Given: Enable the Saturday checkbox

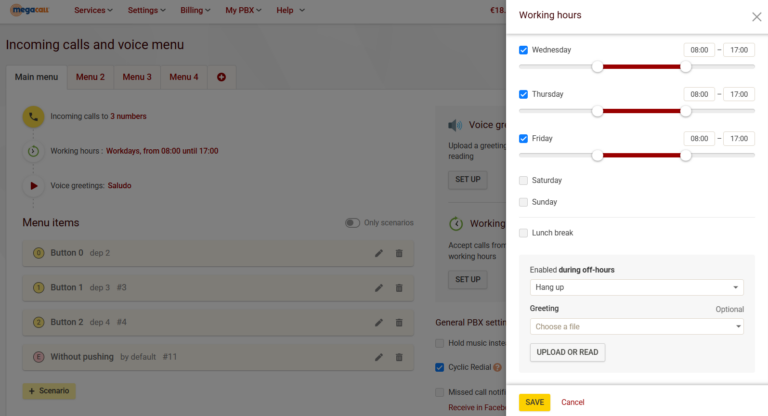Looking at the screenshot, I should [x=524, y=181].
